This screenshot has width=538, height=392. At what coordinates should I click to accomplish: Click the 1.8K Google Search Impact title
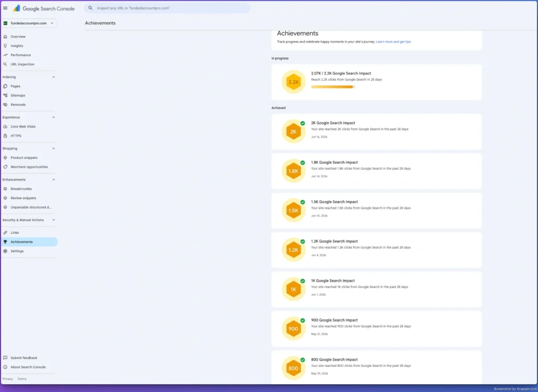334,162
